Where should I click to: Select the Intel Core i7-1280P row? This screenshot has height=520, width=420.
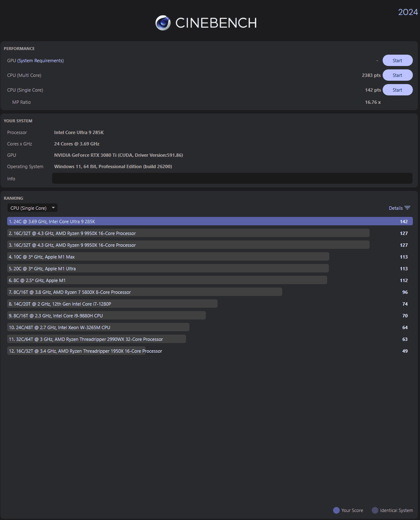[x=210, y=304]
